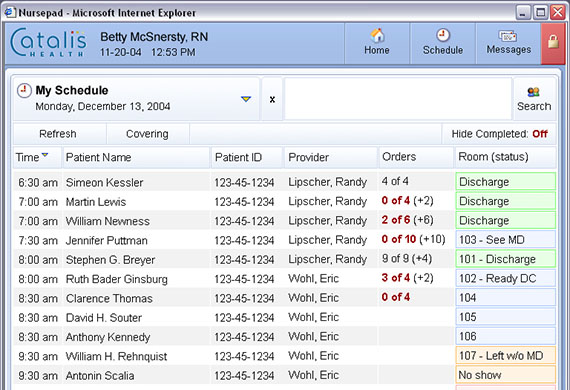
Task: Click orders 2 of 6 (+6)
Action: [x=408, y=220]
